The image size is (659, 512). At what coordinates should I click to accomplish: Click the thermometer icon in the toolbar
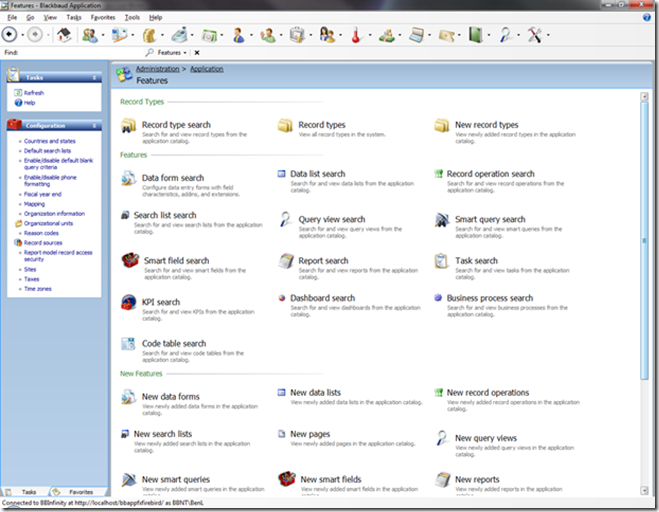(354, 35)
